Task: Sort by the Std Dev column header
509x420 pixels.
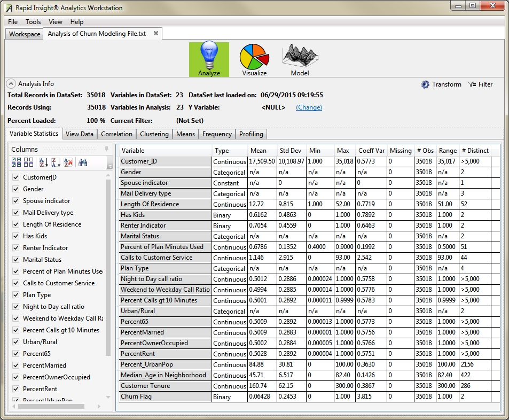Action: [x=292, y=151]
